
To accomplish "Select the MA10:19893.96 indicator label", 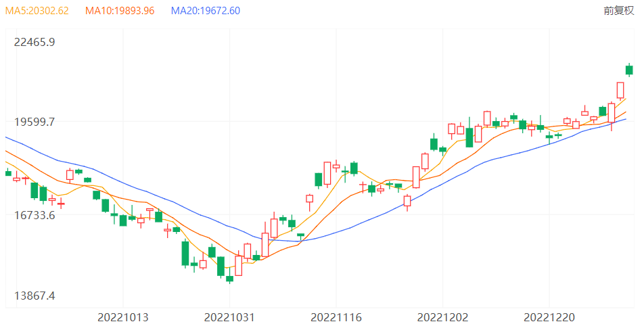I will click(120, 11).
